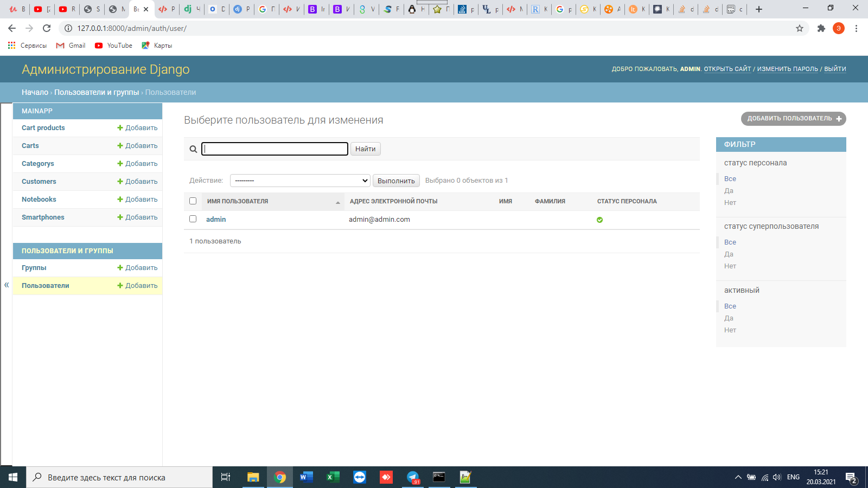Click the Изменить пароль link
The image size is (868, 488).
788,69
